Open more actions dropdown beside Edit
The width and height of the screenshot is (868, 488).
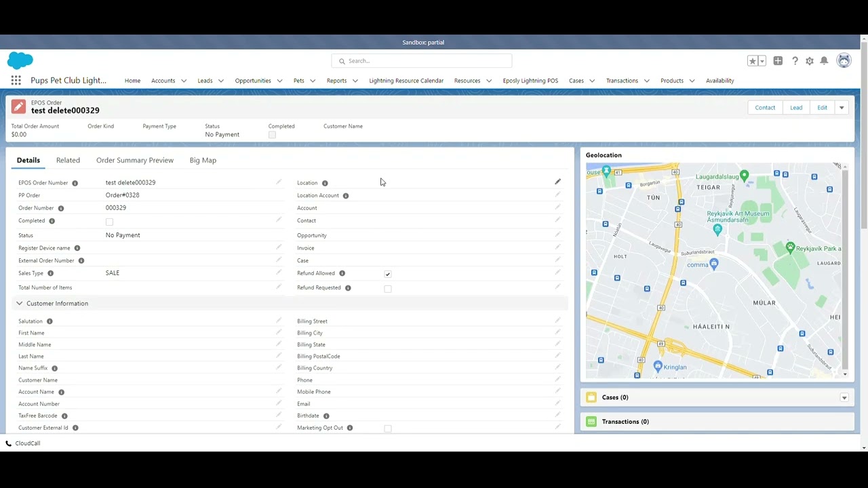[x=842, y=108]
